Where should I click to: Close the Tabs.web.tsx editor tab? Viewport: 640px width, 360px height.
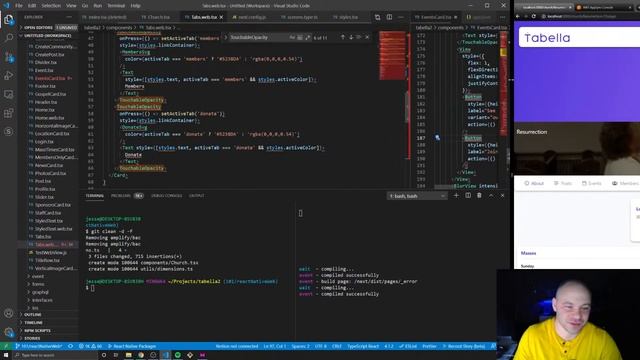click(221, 17)
